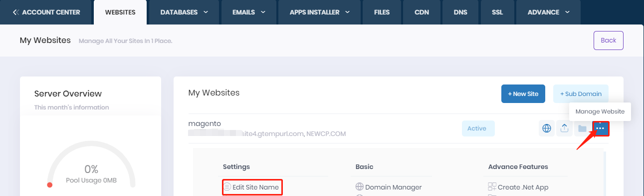Click the + New Site button
This screenshot has width=644, height=196.
click(523, 94)
